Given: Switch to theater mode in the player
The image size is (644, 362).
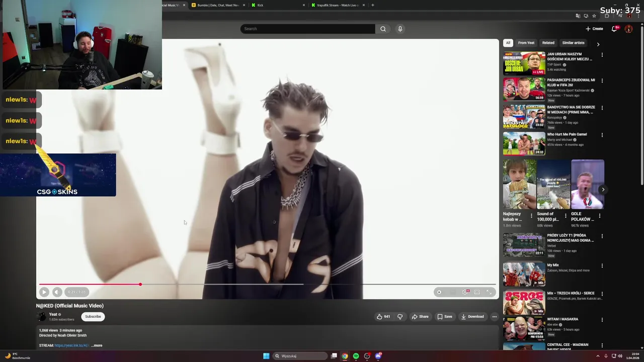Looking at the screenshot, I should 477,292.
